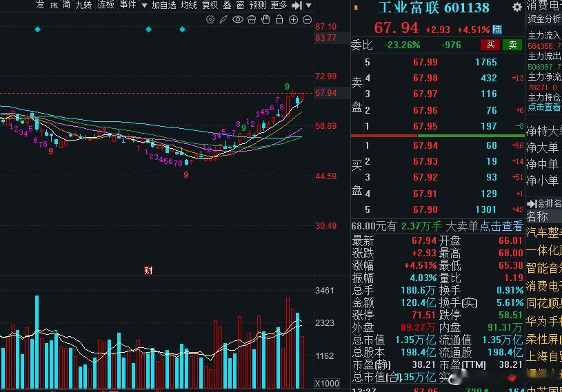Click 最高 value 68.00

(511, 253)
